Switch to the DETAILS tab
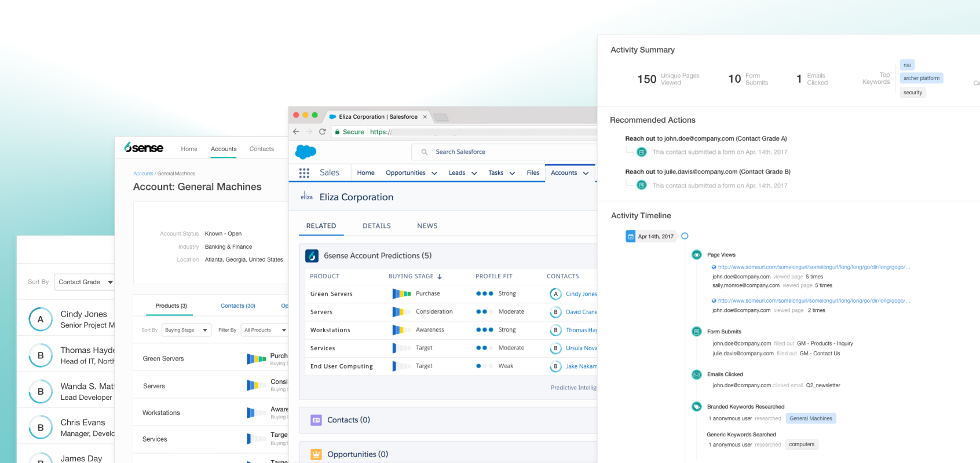 click(x=376, y=226)
